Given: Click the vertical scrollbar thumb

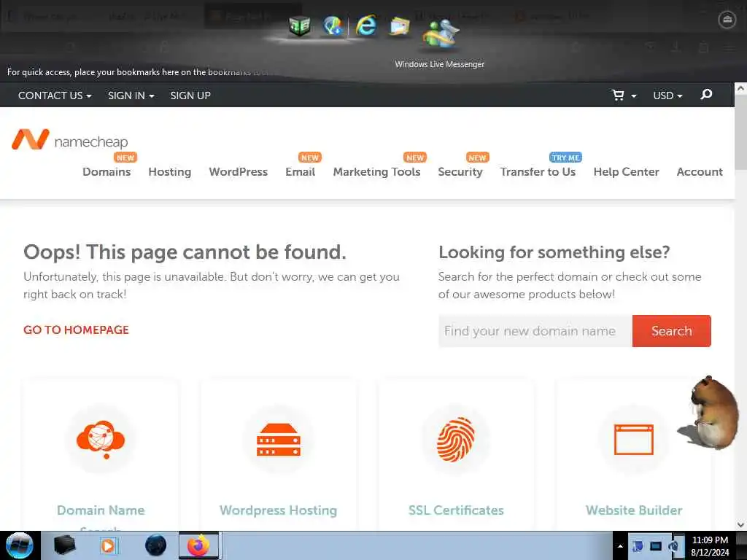Looking at the screenshot, I should coord(740,132).
